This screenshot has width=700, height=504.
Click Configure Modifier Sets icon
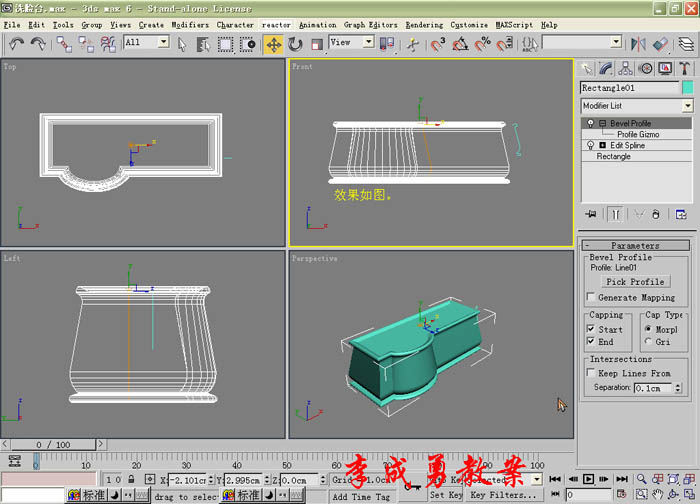[x=681, y=214]
